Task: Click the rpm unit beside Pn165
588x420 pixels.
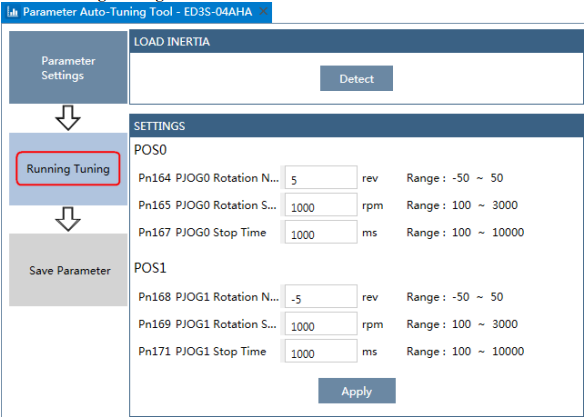Action: pos(372,206)
